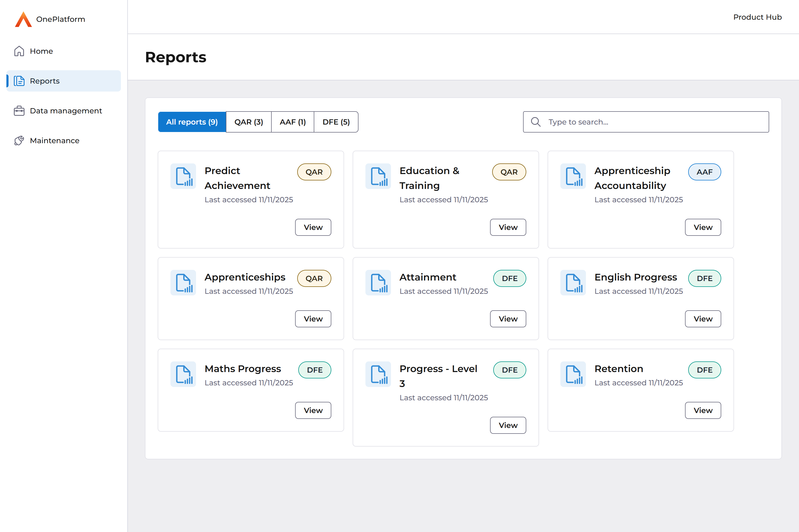Select the All reports (9) tab

[x=192, y=122]
